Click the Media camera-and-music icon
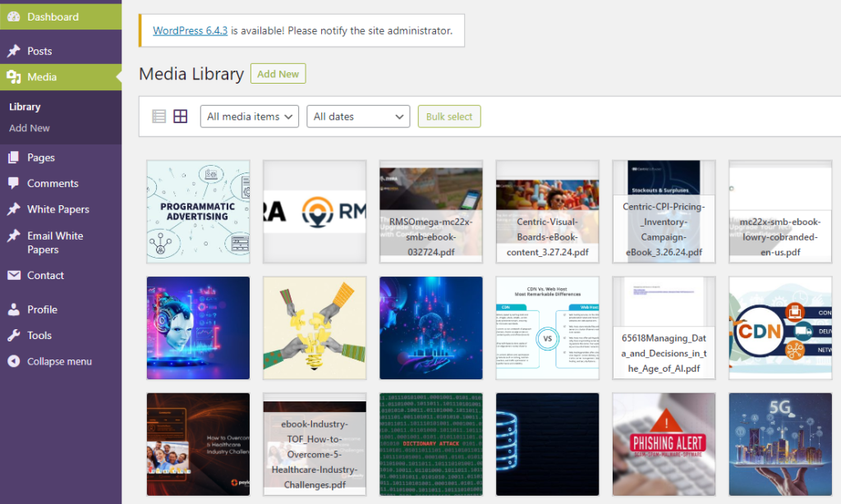The width and height of the screenshot is (841, 504). click(x=14, y=76)
